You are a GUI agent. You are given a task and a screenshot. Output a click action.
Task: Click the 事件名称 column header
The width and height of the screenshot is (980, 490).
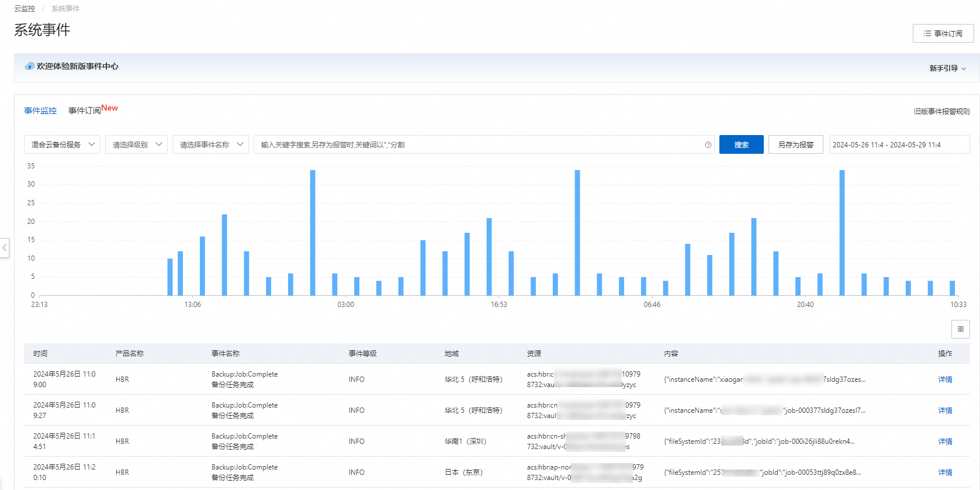click(226, 354)
